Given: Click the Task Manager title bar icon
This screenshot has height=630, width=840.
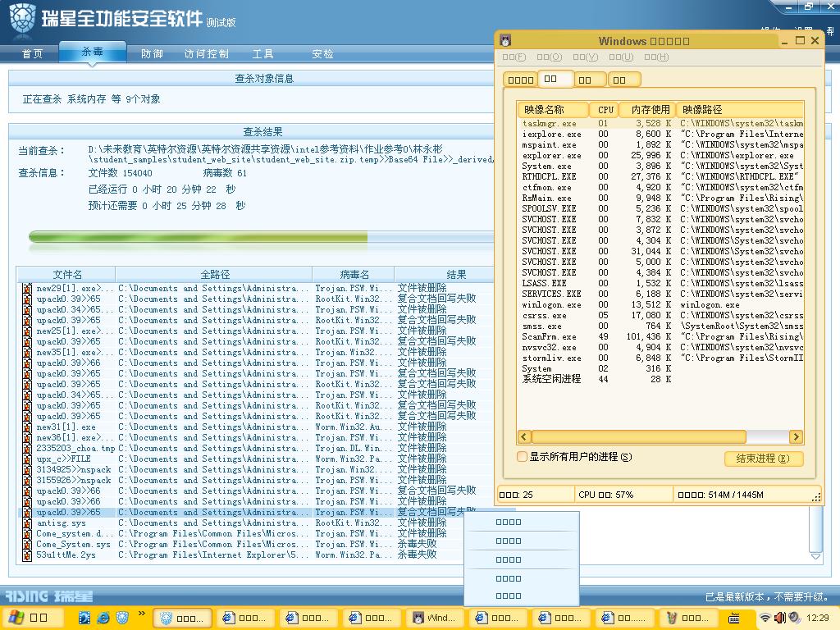Looking at the screenshot, I should [505, 41].
